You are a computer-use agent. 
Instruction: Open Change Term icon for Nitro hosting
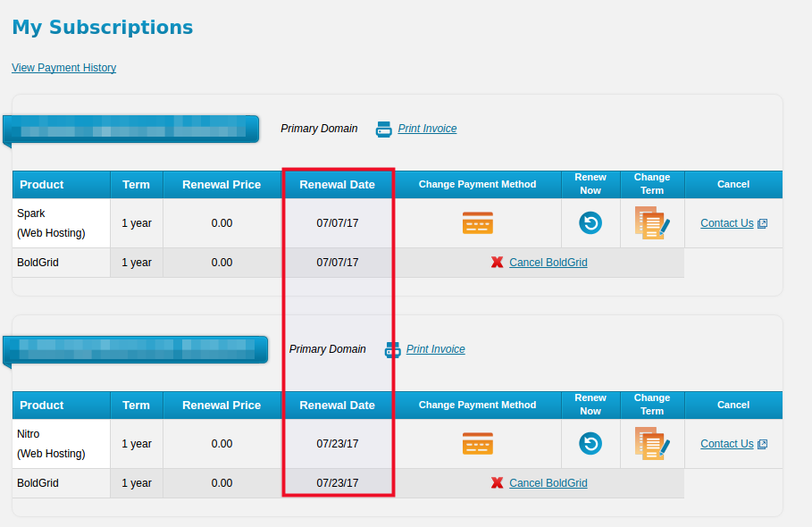651,443
